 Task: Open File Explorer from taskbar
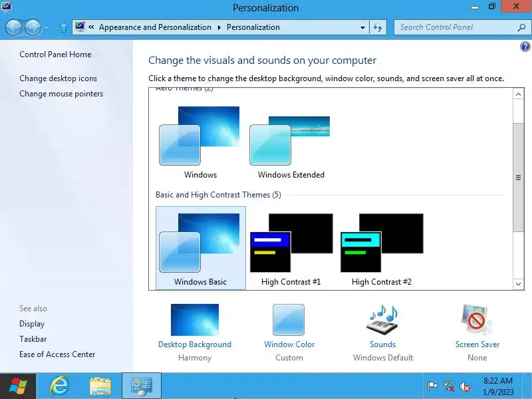100,386
